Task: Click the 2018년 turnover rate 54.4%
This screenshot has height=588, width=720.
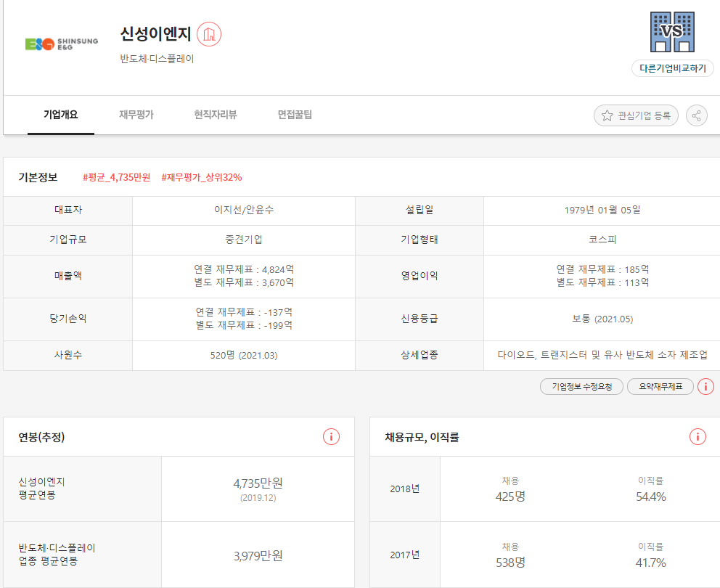Action: 650,497
